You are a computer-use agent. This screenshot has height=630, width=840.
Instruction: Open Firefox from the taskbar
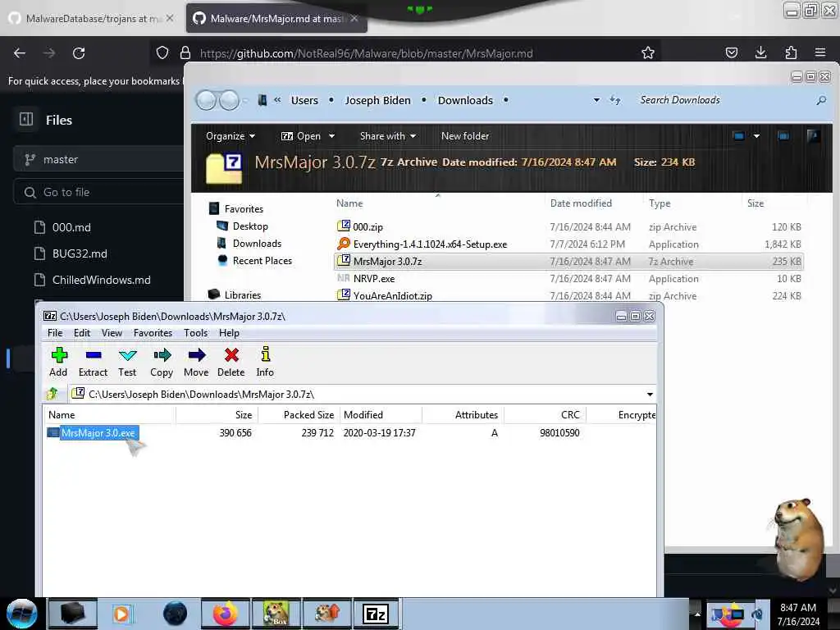[x=226, y=614]
